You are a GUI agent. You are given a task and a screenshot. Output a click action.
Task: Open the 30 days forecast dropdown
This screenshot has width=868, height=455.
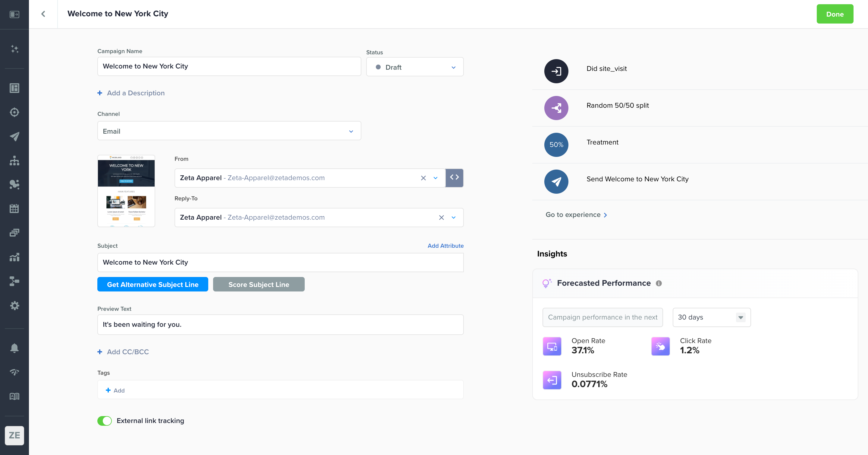(711, 317)
